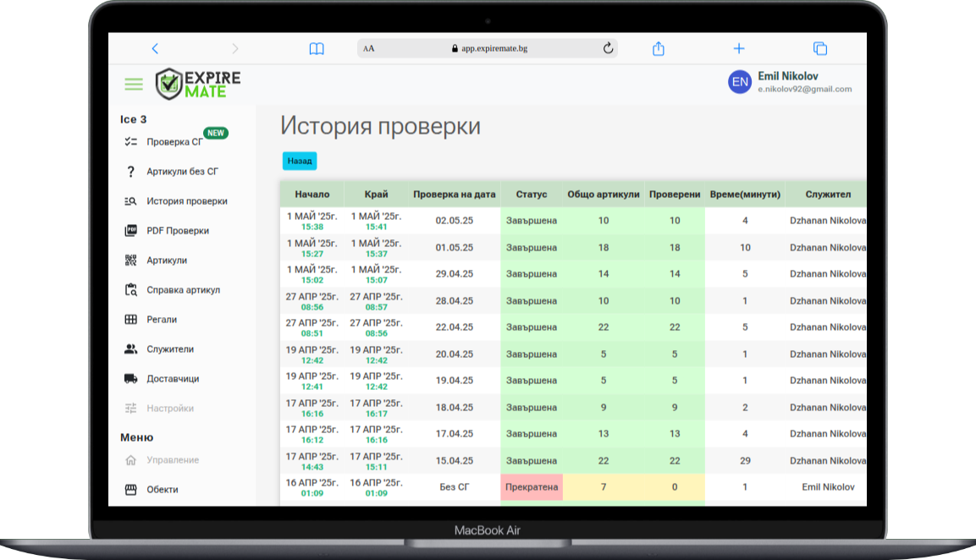Open Safari bookmarks book icon
976x560 pixels.
317,49
